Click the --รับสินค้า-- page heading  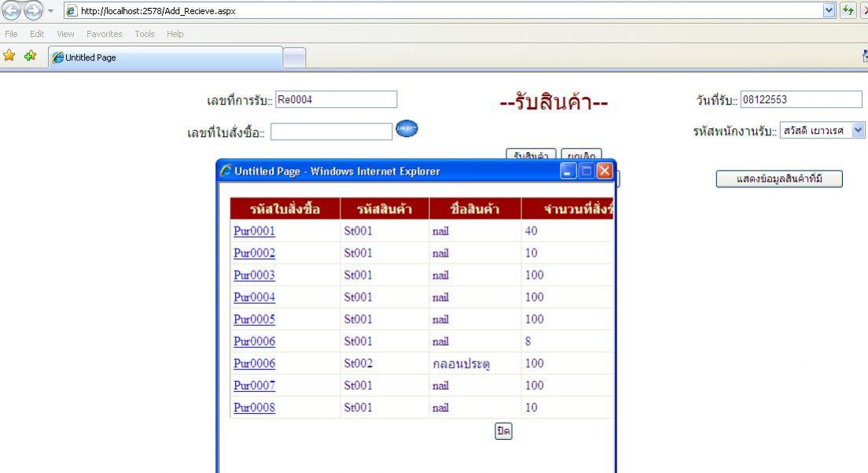point(554,102)
